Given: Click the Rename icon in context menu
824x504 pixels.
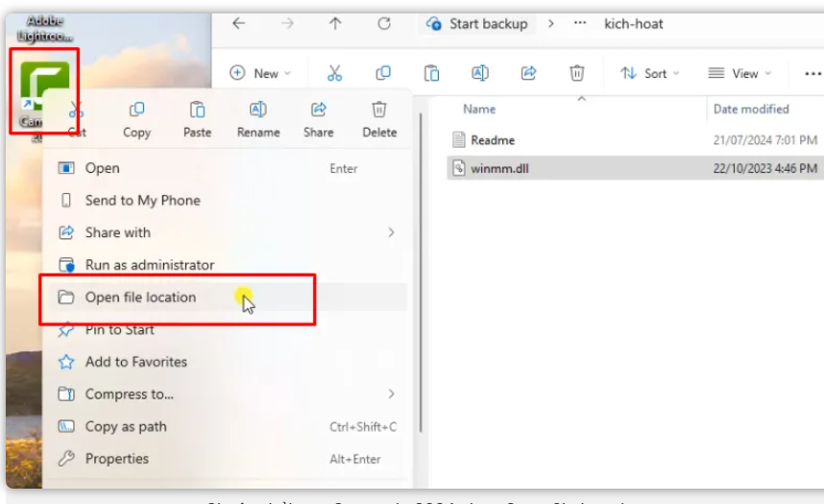Looking at the screenshot, I should point(257,109).
